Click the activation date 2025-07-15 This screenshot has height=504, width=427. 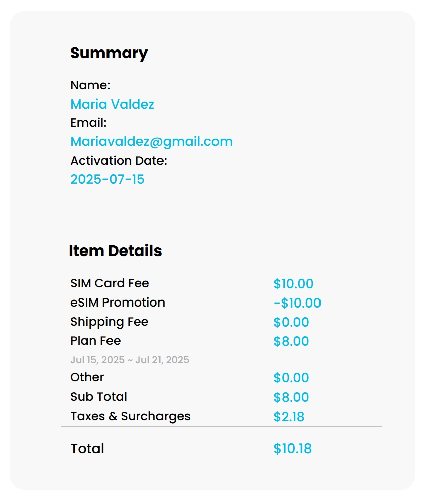(108, 179)
